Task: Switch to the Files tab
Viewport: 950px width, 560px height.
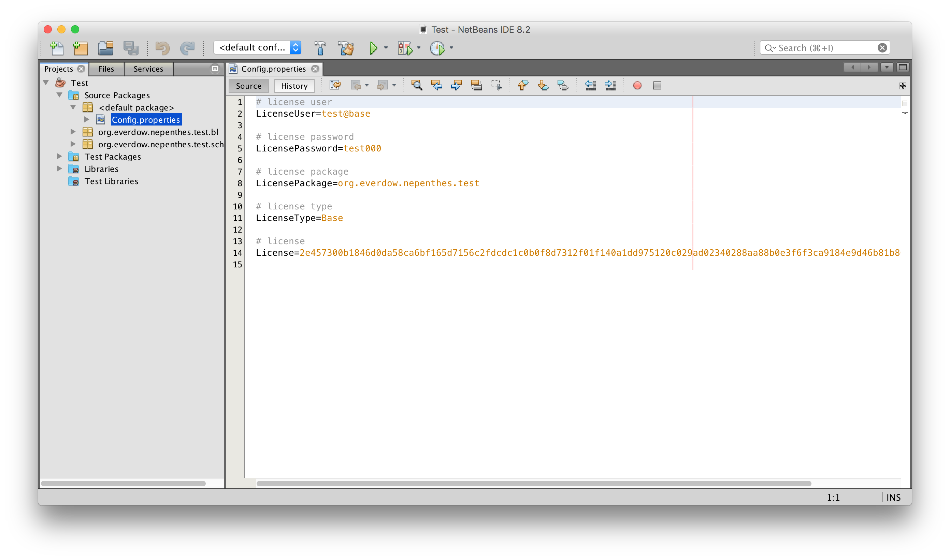Action: point(106,69)
